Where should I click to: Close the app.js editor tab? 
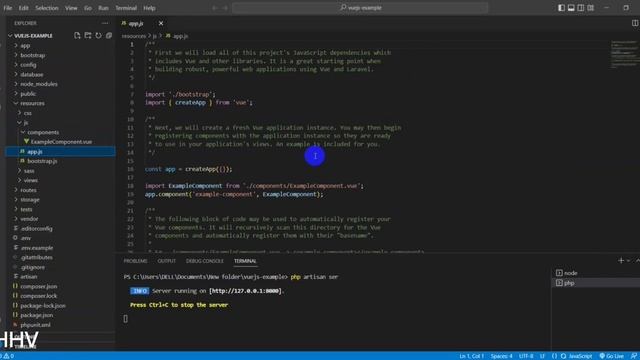point(161,23)
